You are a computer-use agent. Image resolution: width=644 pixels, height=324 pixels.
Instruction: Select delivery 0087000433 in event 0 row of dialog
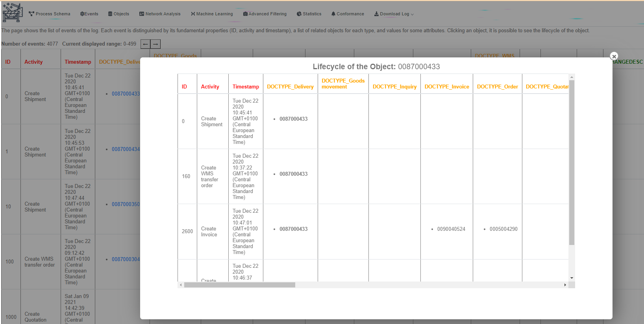[294, 119]
